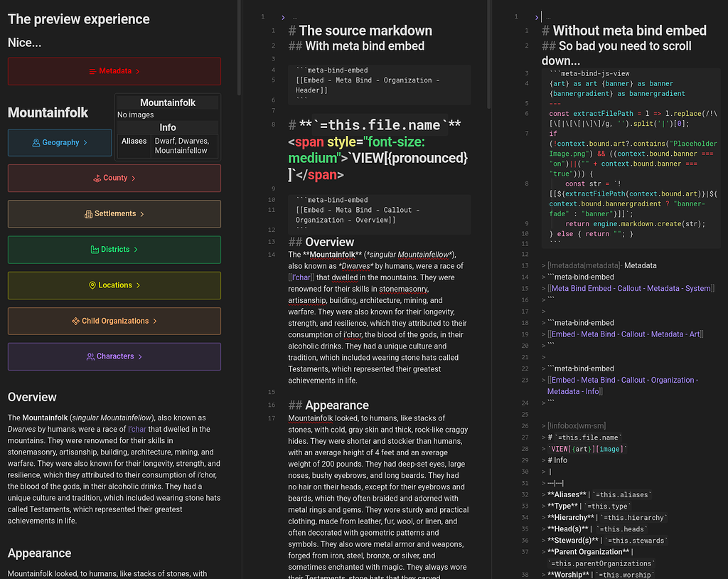Expand the Geography callout chevron
Screen dimensions: 728x579
[85, 143]
